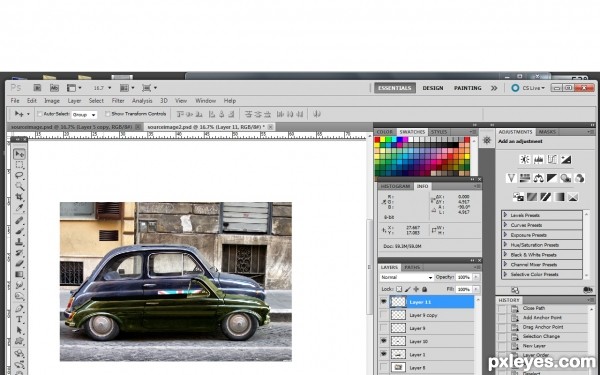The height and width of the screenshot is (375, 600).
Task: Hide Layer 10 with eye icon
Action: tap(384, 341)
